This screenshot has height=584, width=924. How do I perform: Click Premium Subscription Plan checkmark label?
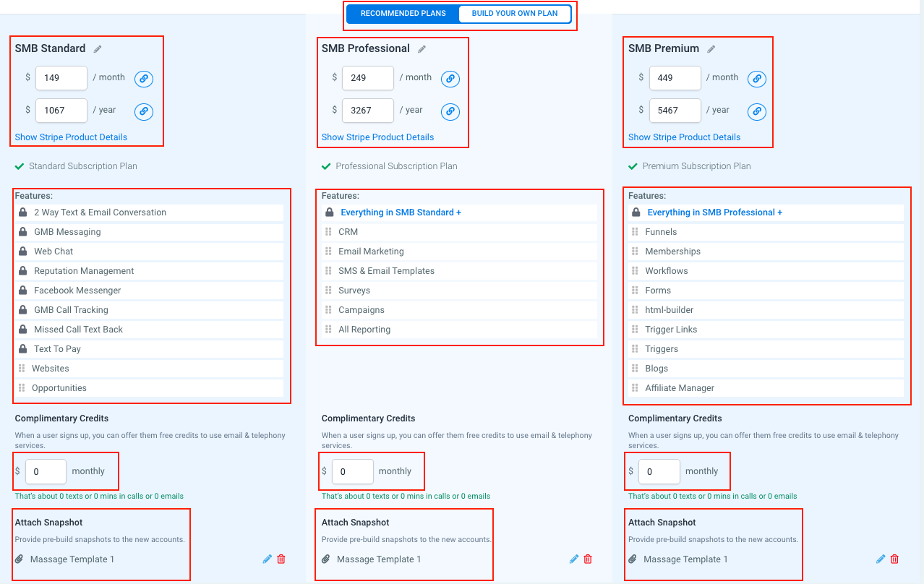[x=690, y=166]
